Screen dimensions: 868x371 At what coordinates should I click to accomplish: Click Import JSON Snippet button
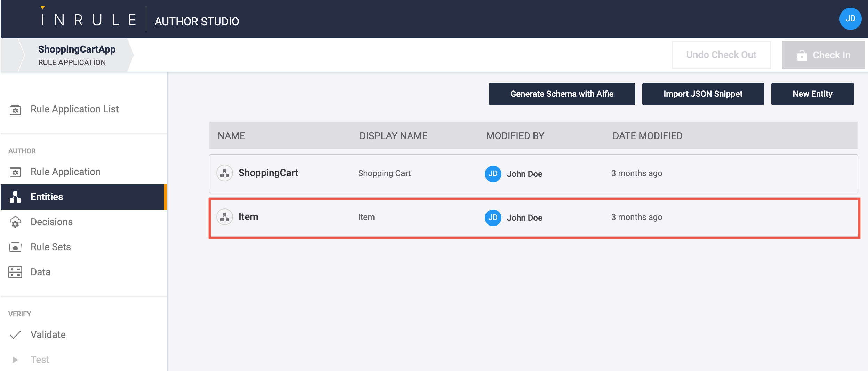click(703, 94)
